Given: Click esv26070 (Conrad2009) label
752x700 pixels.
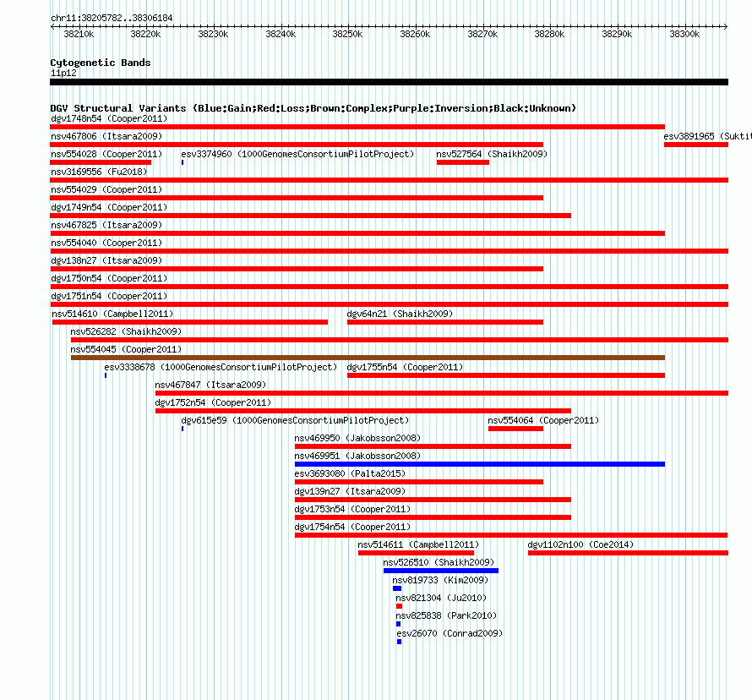Looking at the screenshot, I should pyautogui.click(x=450, y=633).
